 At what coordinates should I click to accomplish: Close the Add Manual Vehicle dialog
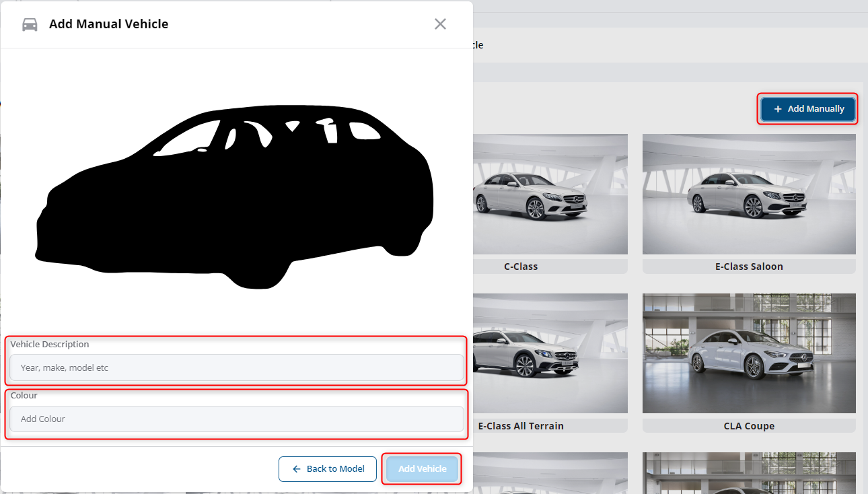click(x=440, y=24)
